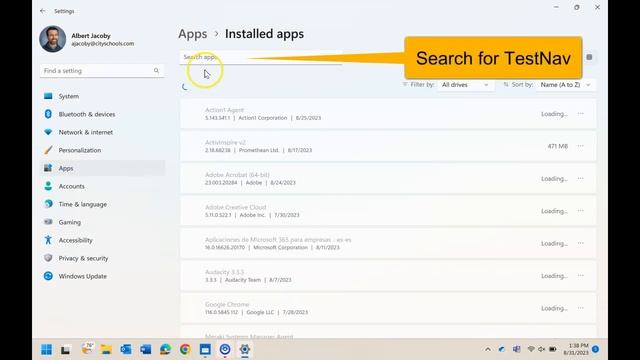
Task: Open the more options menu for Audacity 3.3.3
Action: coord(580,276)
